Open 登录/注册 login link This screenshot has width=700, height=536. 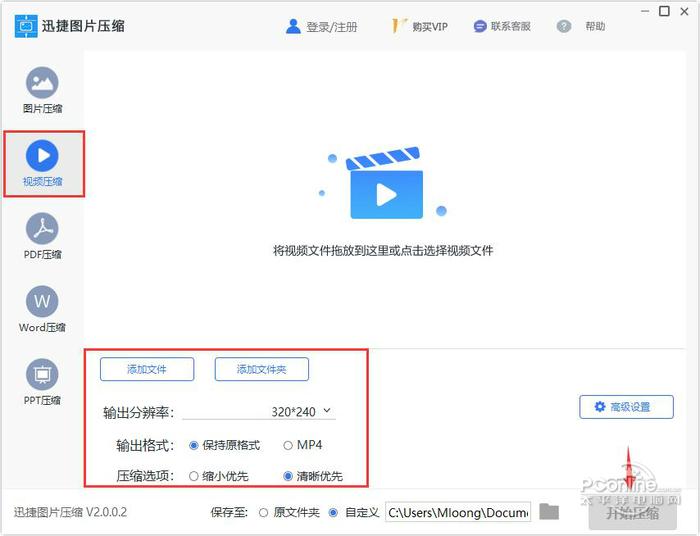[x=332, y=27]
